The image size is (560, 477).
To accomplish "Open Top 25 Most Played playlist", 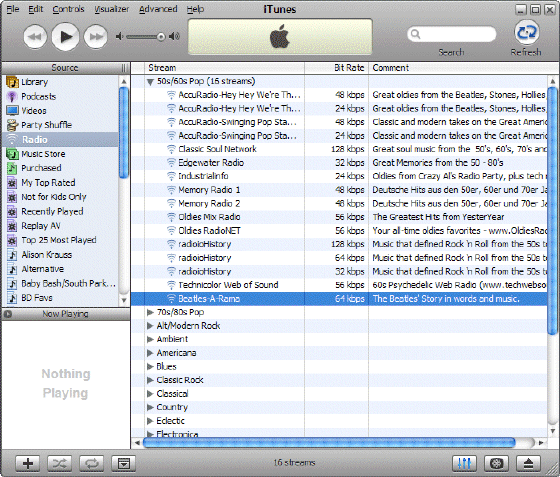I will coord(60,240).
